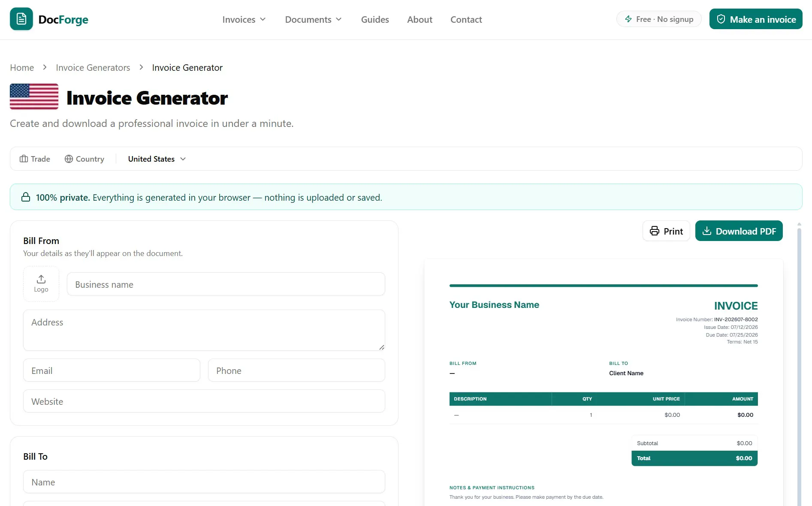This screenshot has width=812, height=506.
Task: Click the Trade label in filter bar
Action: (x=40, y=159)
